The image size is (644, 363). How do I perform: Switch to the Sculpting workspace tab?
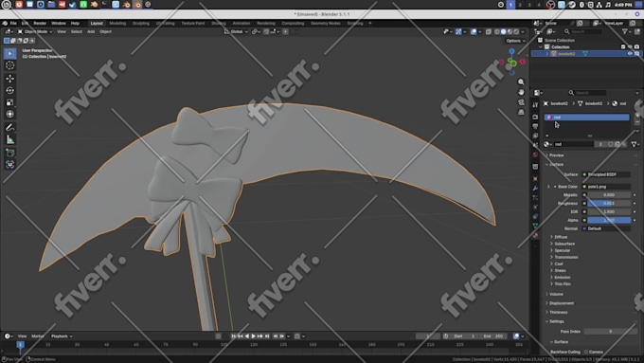pyautogui.click(x=141, y=24)
